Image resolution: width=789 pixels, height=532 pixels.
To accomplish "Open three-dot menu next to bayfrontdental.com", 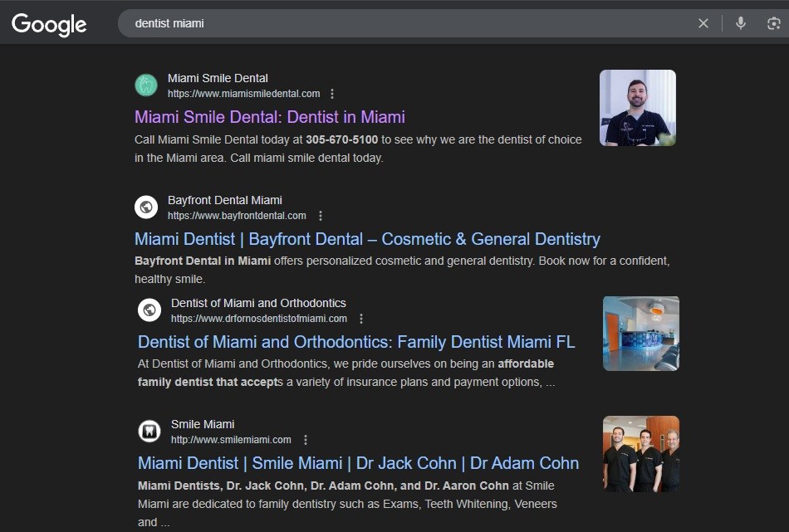I will 321,216.
